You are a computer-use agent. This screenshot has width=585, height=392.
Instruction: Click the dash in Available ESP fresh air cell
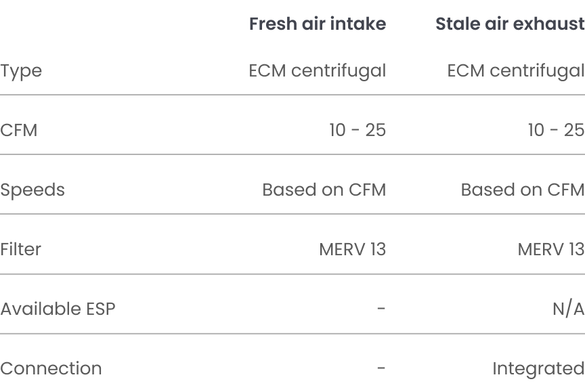[x=381, y=309]
